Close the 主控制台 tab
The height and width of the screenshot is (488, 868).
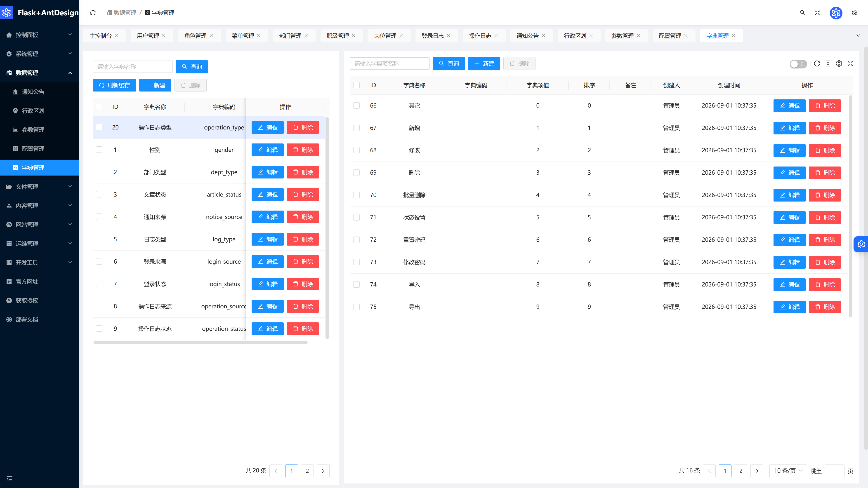(116, 36)
